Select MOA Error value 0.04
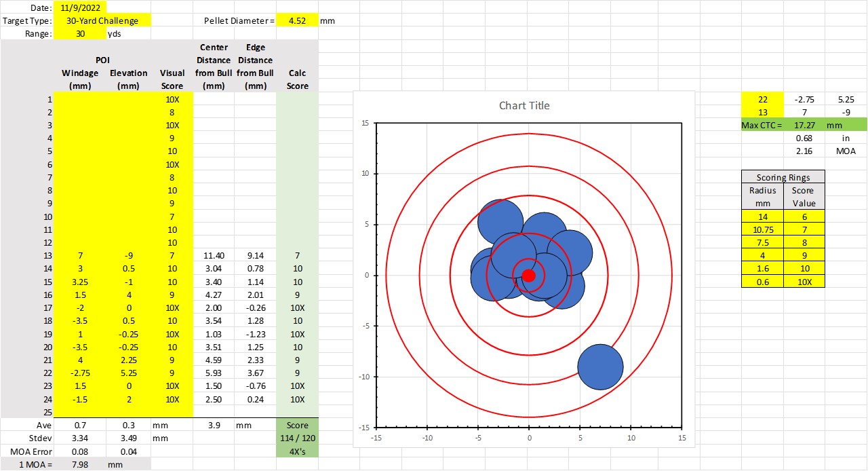The height and width of the screenshot is (471, 868). (129, 451)
